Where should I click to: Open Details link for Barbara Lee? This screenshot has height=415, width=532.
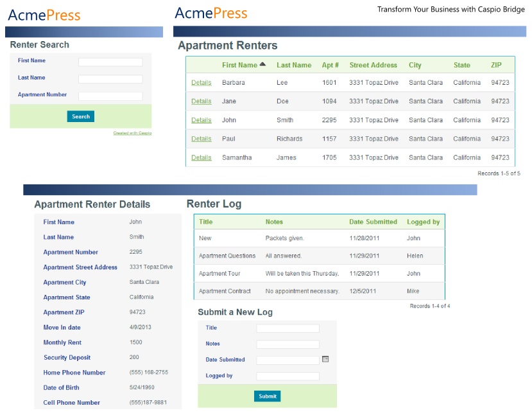click(201, 82)
